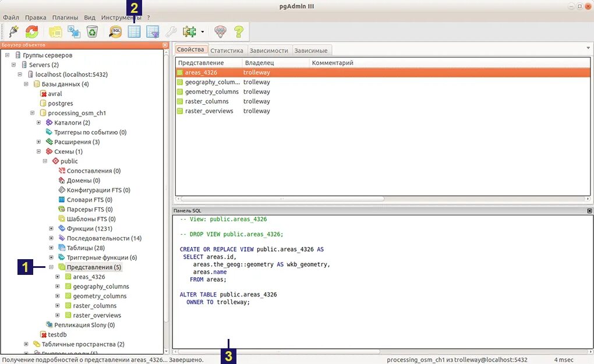Switch to the Статистика tab
The height and width of the screenshot is (364, 594).
coord(227,50)
